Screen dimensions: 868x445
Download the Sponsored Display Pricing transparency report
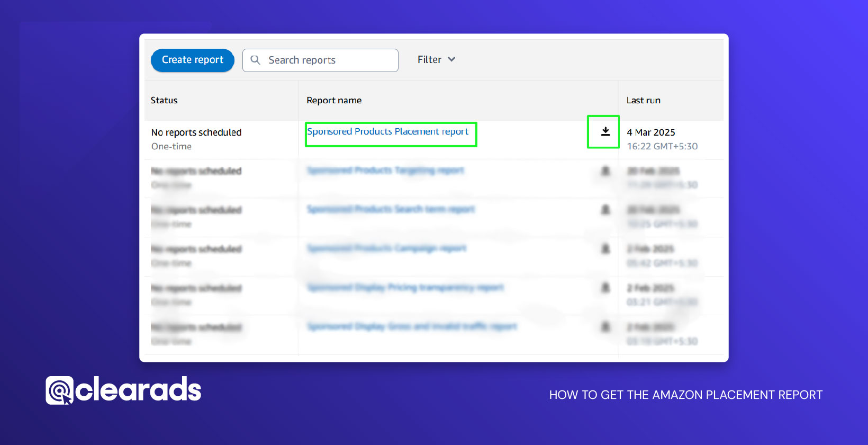605,288
